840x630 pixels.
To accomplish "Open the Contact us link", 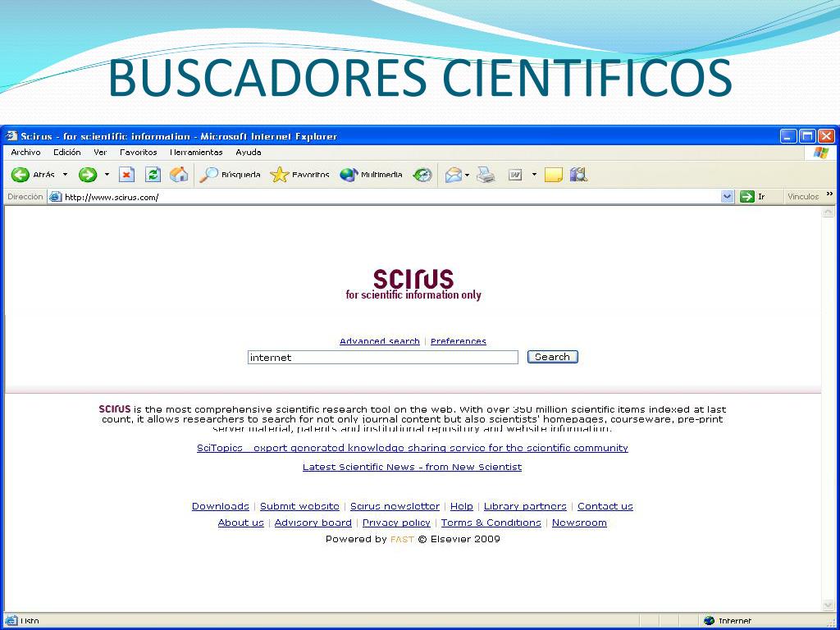I will tap(605, 506).
